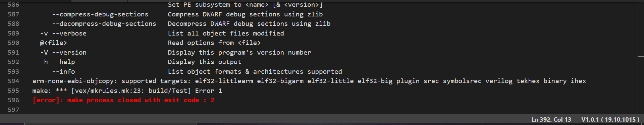644x125 pixels.
Task: Click the -V --version option text
Action: pyautogui.click(x=63, y=53)
